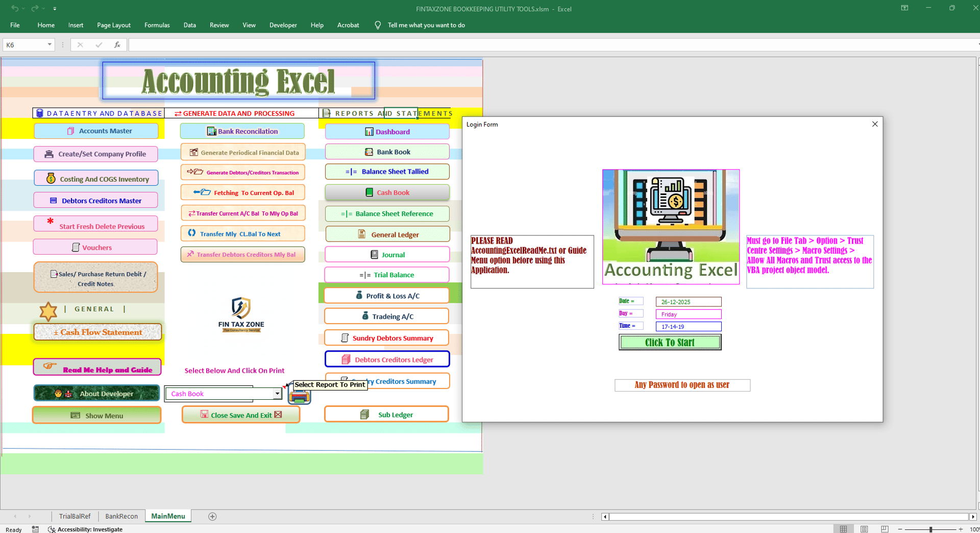Click the money bag Costing icon

51,178
